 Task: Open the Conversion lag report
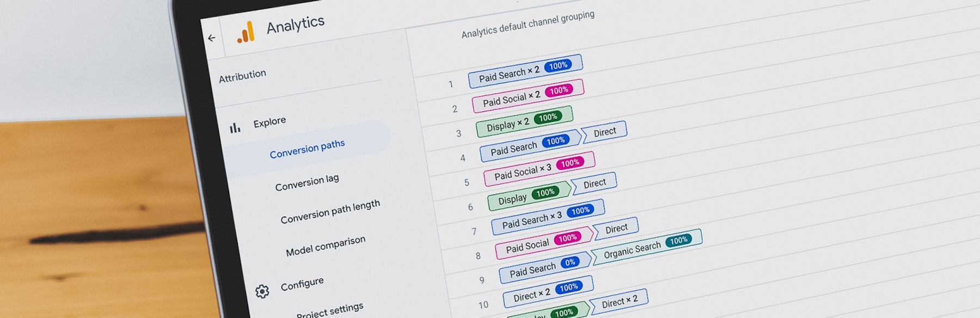point(307,182)
